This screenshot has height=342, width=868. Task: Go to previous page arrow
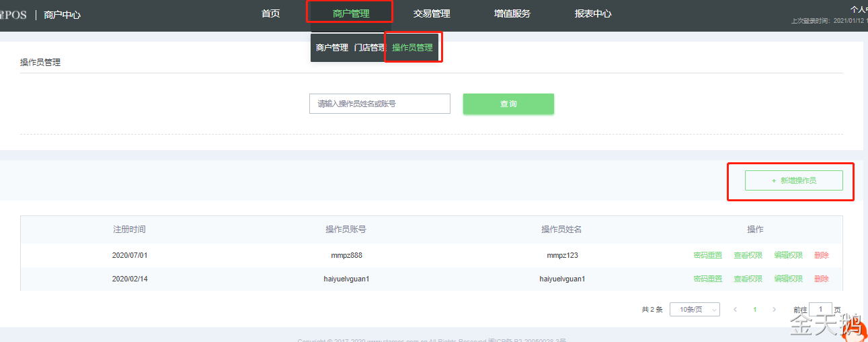pyautogui.click(x=735, y=309)
